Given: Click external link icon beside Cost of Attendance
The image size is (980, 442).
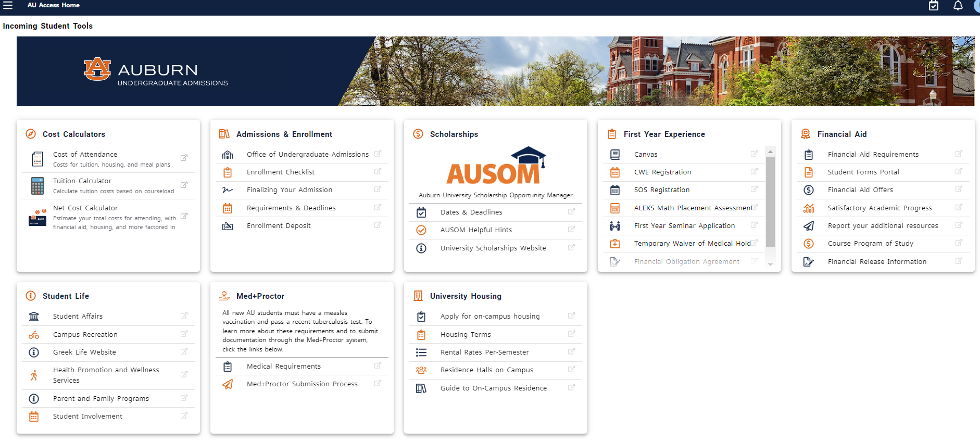Looking at the screenshot, I should pos(184,158).
